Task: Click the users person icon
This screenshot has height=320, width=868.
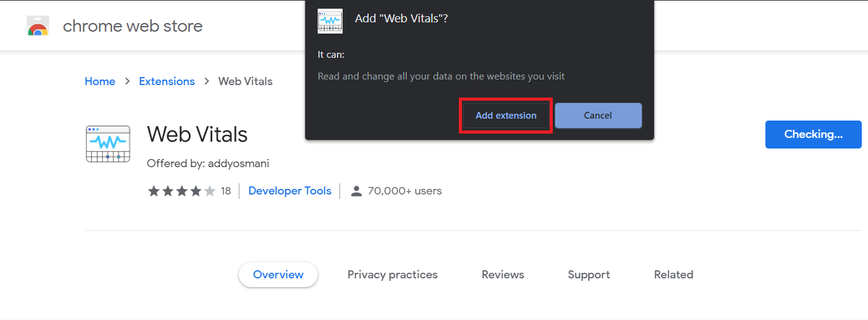Action: tap(356, 191)
